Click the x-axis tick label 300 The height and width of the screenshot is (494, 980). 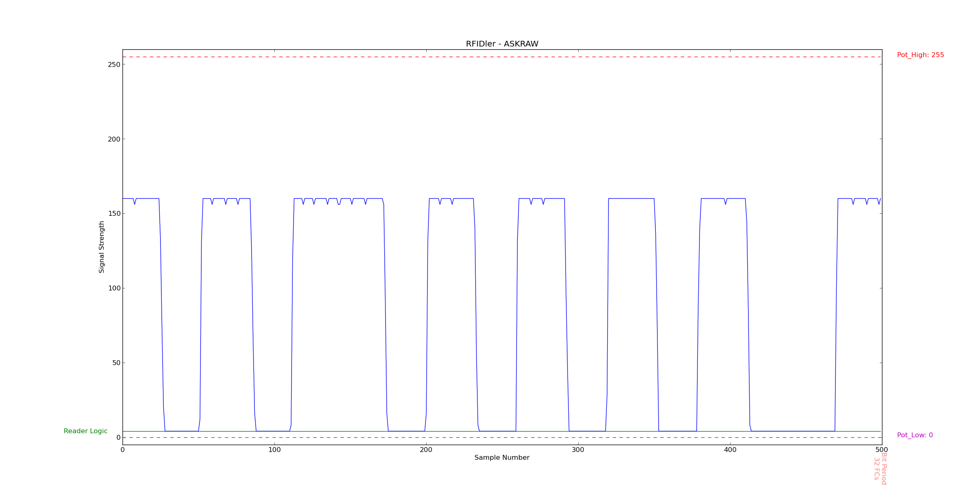(x=578, y=450)
